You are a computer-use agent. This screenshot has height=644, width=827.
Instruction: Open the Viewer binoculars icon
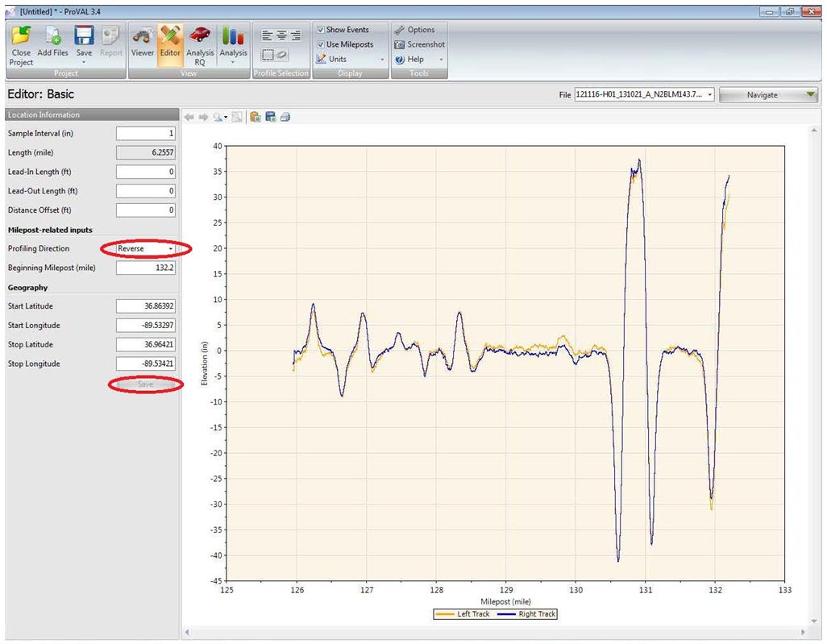(143, 35)
